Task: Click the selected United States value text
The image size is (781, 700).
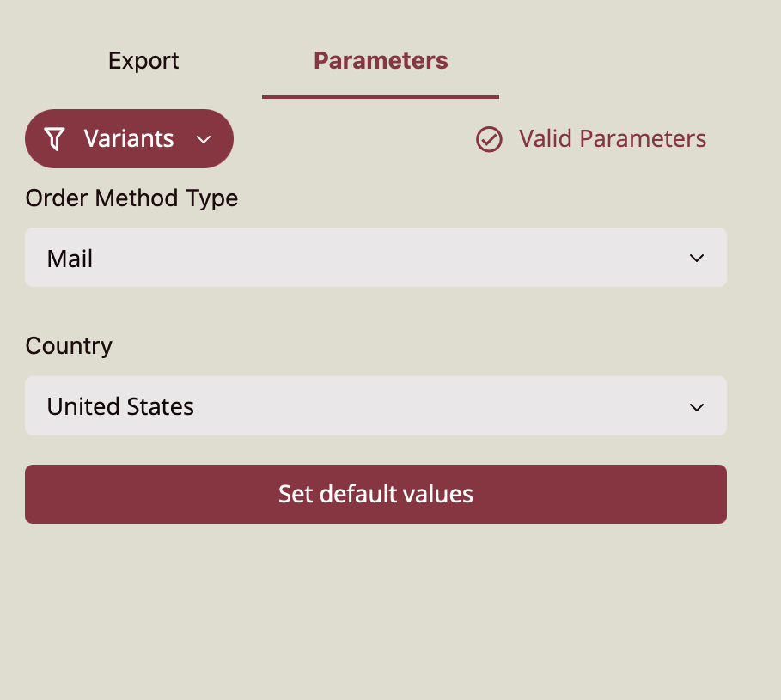Action: pyautogui.click(x=120, y=406)
